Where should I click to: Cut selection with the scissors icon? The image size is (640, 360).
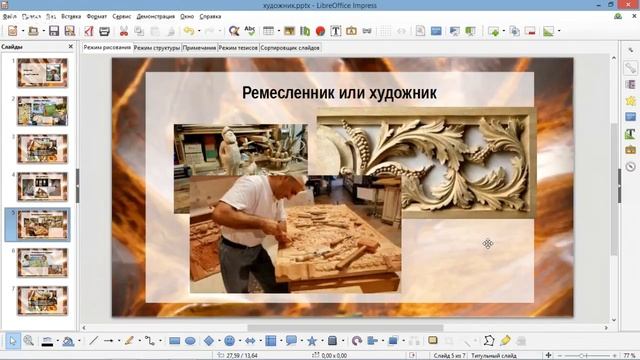tap(124, 31)
